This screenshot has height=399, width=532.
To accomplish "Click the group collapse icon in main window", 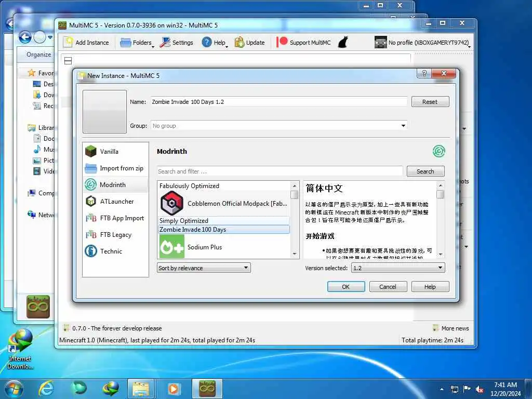I will point(68,61).
